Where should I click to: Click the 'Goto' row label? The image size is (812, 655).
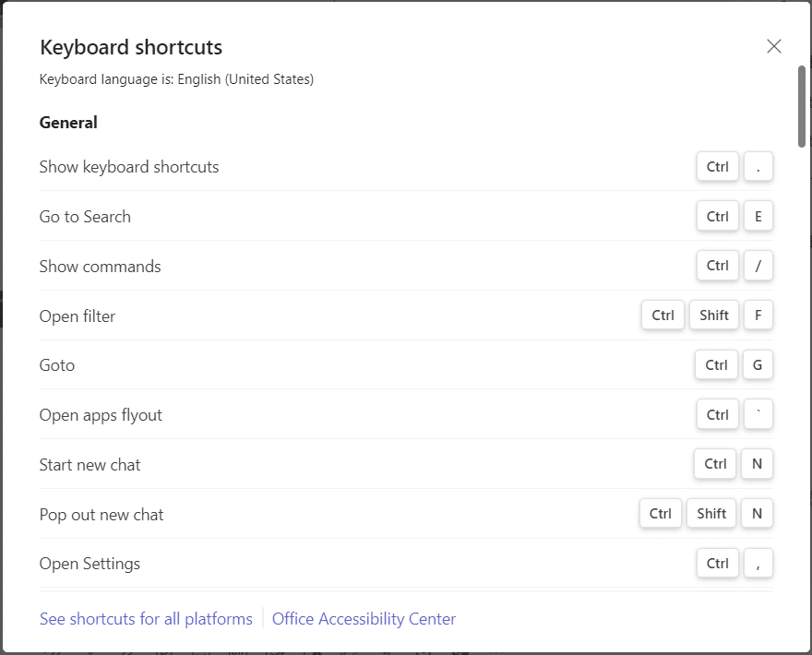[x=57, y=365]
